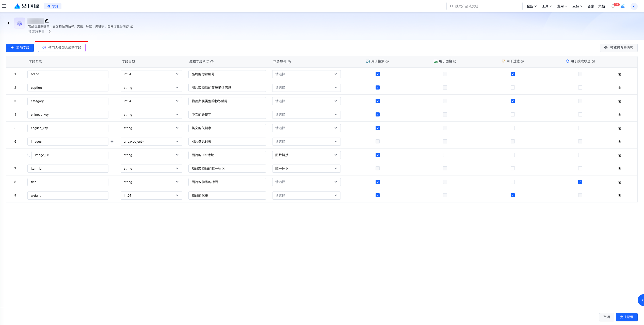Open the hamburger navigation menu
Image resolution: width=644 pixels, height=325 pixels.
pyautogui.click(x=4, y=6)
